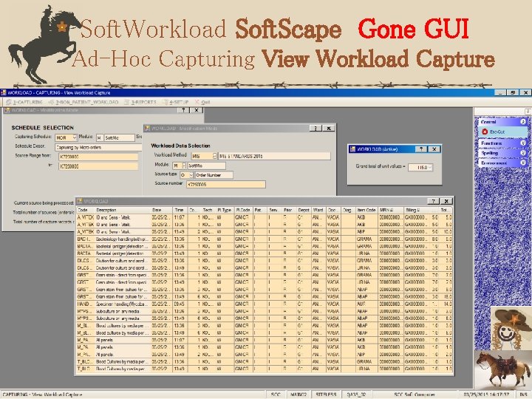
Task: Click the Source Range from field
Action: pos(98,157)
